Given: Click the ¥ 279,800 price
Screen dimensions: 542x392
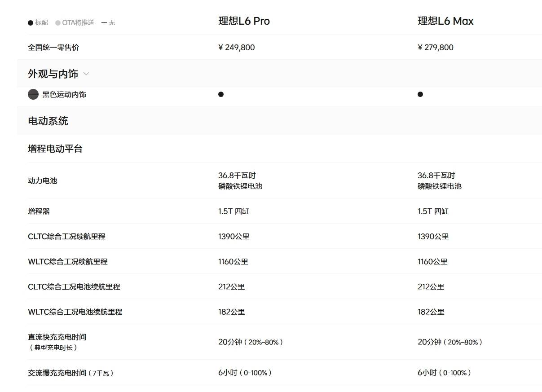Looking at the screenshot, I should tap(436, 48).
